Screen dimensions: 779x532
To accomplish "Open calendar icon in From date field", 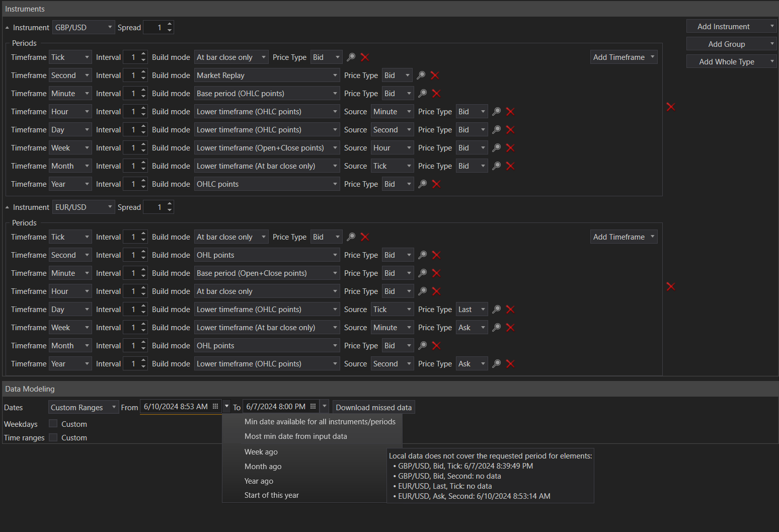I will pyautogui.click(x=215, y=407).
